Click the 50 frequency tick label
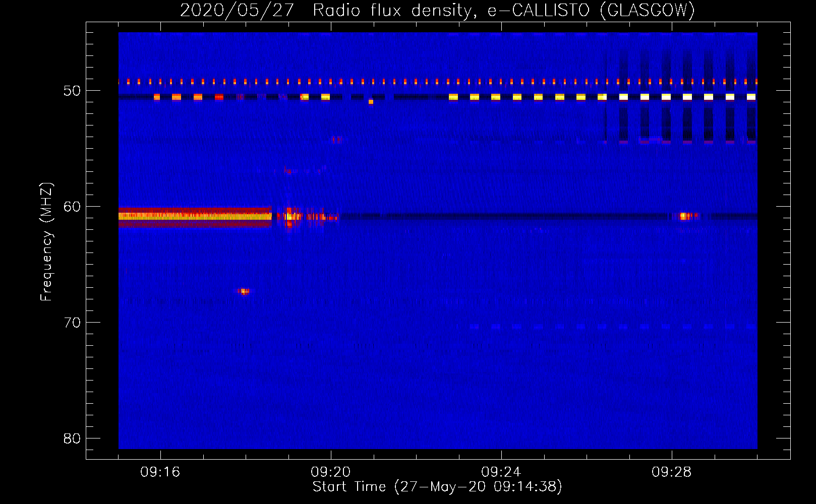The width and height of the screenshot is (816, 504). tap(72, 91)
